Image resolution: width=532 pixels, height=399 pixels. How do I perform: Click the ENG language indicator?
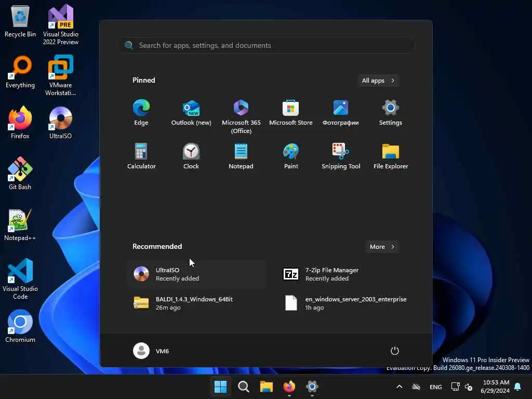click(x=436, y=387)
